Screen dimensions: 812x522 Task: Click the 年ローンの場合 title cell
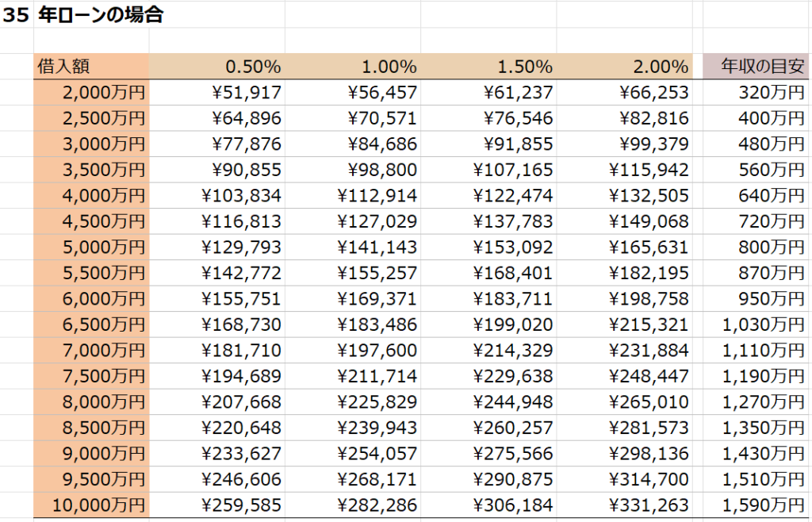pos(101,15)
